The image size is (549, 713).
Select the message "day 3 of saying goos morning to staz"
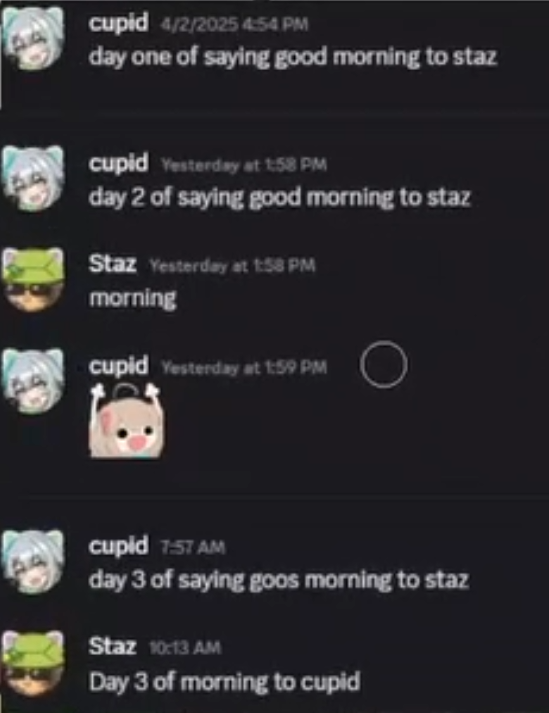pyautogui.click(x=278, y=581)
